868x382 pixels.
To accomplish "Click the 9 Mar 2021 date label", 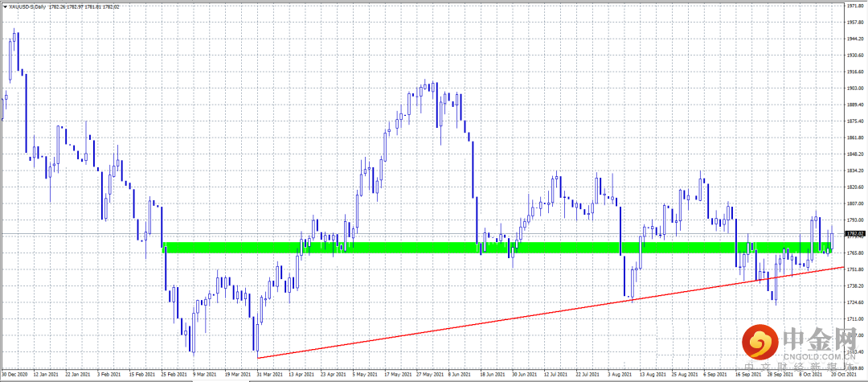I will point(206,375).
